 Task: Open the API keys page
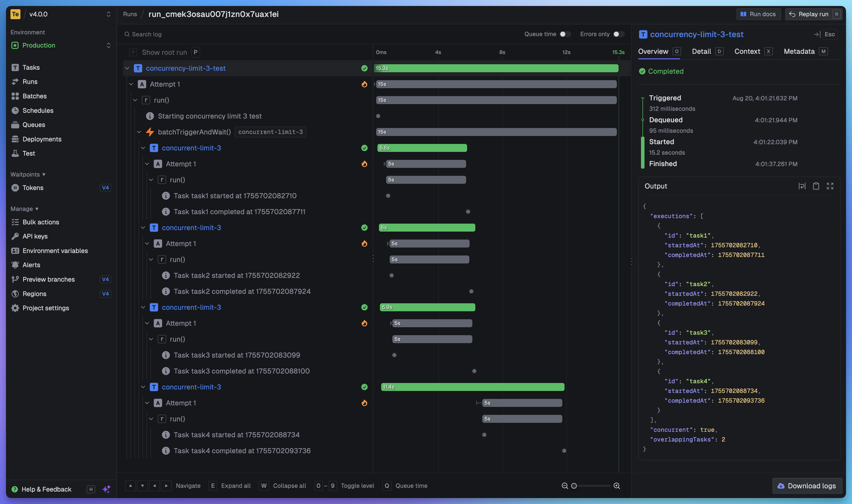pos(35,236)
